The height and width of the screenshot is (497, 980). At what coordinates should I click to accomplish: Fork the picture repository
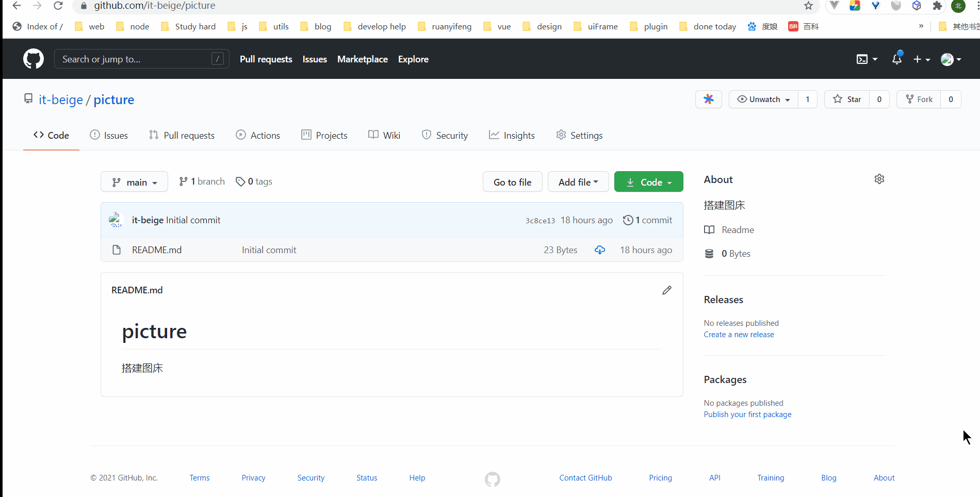click(919, 99)
